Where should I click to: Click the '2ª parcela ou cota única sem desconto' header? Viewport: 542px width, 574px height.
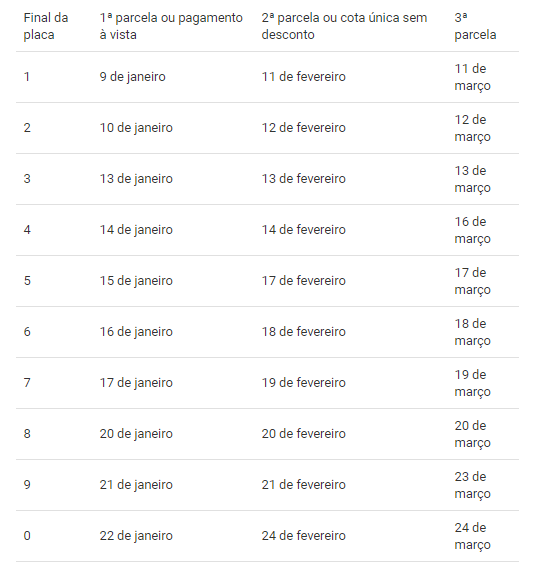click(344, 26)
